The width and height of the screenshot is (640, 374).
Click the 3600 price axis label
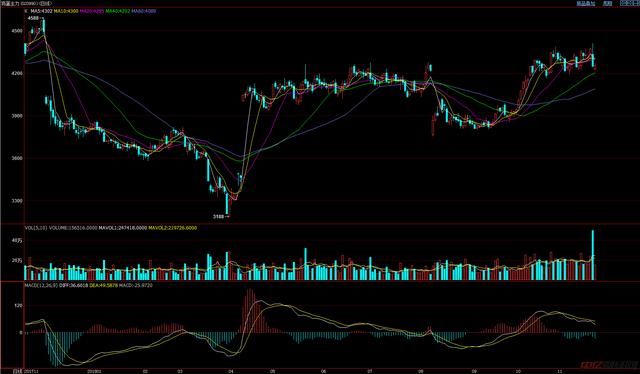tap(18, 158)
